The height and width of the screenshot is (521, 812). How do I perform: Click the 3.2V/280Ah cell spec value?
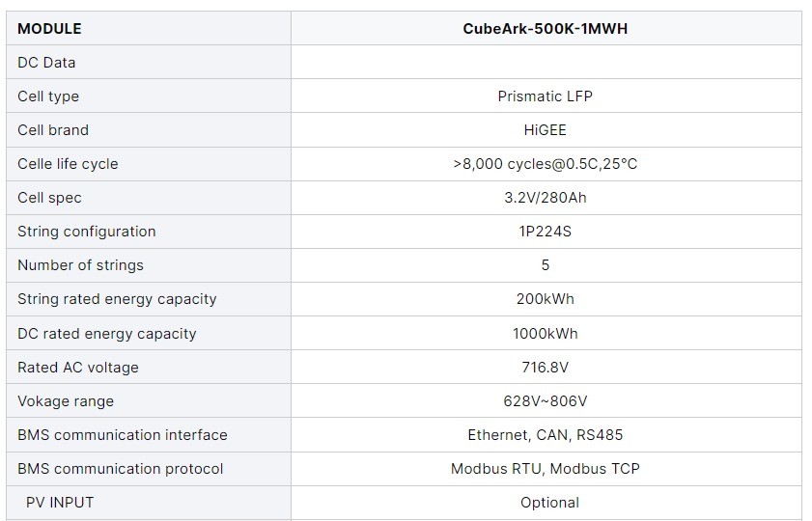click(545, 198)
